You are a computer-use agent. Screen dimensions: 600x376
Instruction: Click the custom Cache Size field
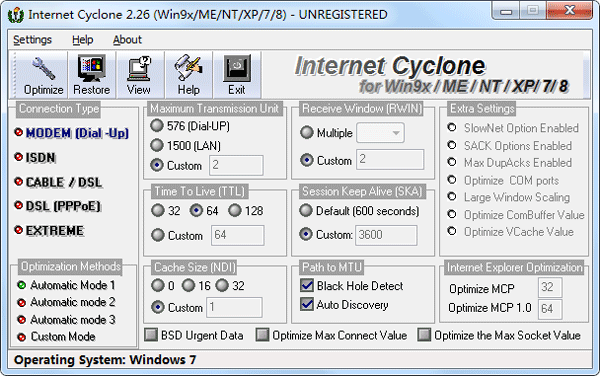pyautogui.click(x=235, y=308)
